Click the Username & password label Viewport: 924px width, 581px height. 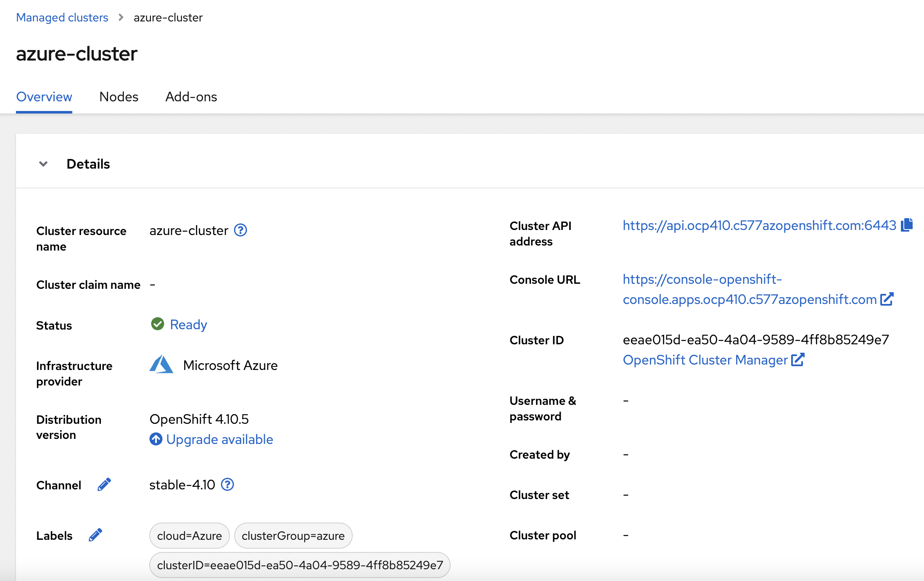click(x=543, y=408)
